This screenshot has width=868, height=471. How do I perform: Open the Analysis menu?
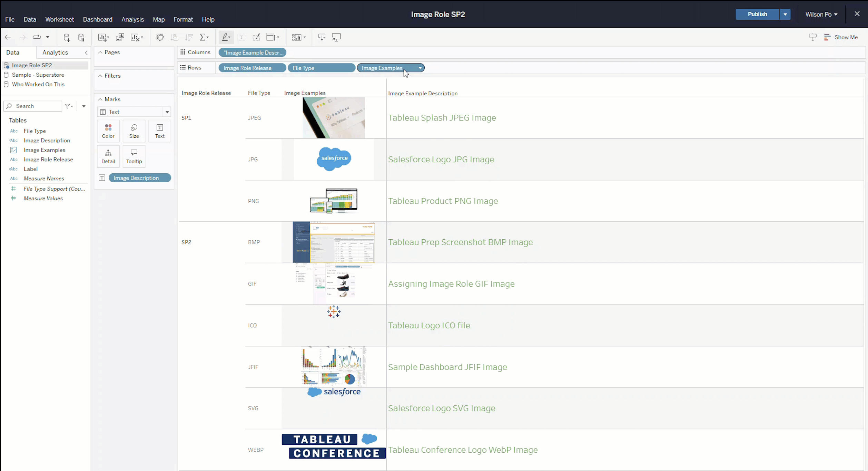(x=132, y=20)
